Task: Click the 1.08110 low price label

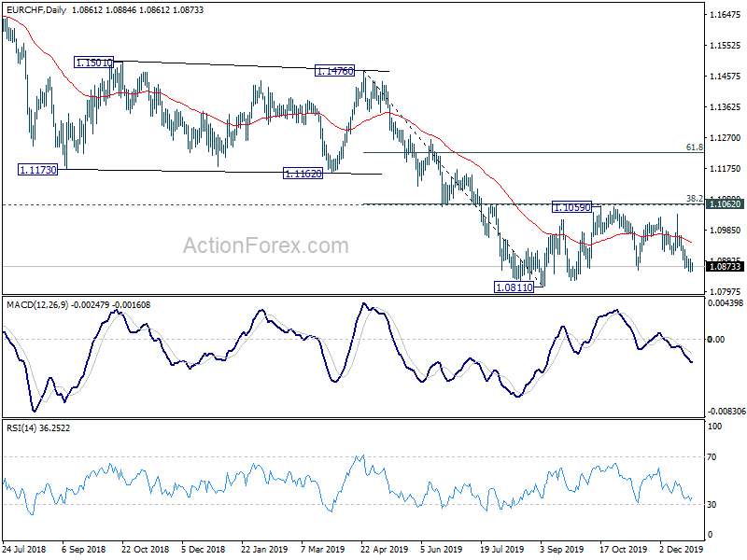Action: [514, 287]
